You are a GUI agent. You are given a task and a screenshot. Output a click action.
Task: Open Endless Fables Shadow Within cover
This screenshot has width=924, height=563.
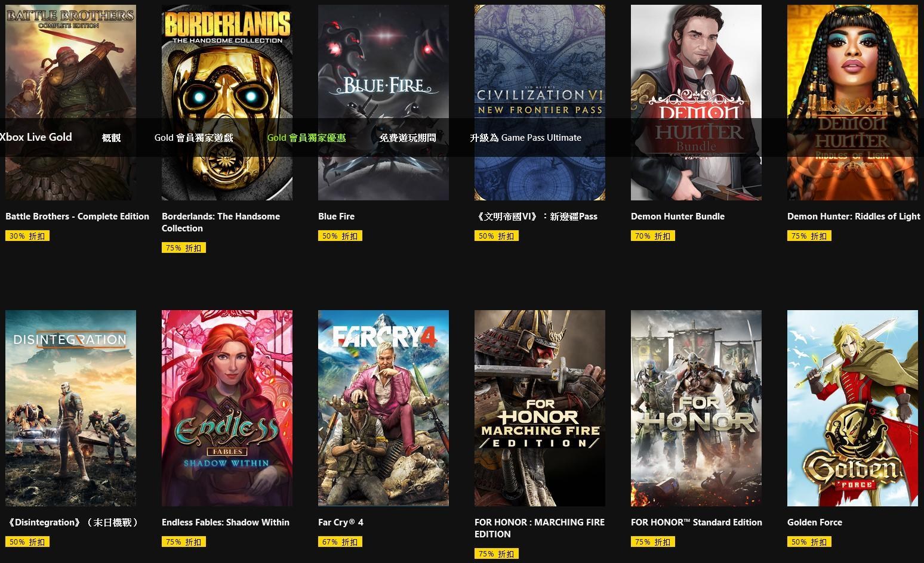[x=227, y=408]
